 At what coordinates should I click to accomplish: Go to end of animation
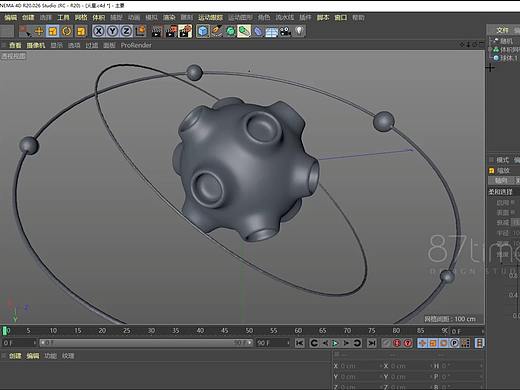372,343
